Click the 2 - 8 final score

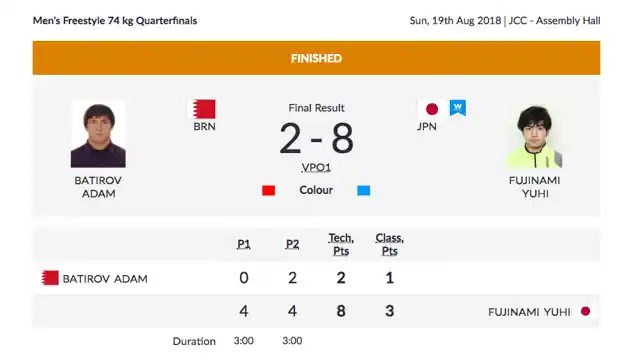(316, 139)
